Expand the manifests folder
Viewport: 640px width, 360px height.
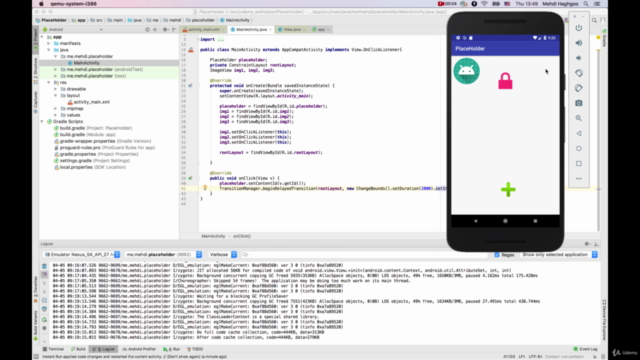click(x=49, y=43)
